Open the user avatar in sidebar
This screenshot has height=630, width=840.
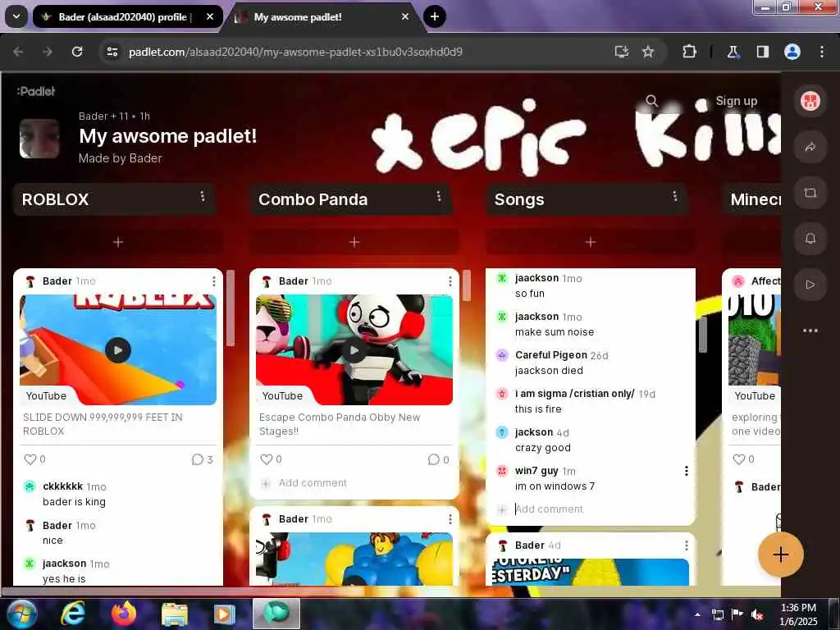point(810,101)
